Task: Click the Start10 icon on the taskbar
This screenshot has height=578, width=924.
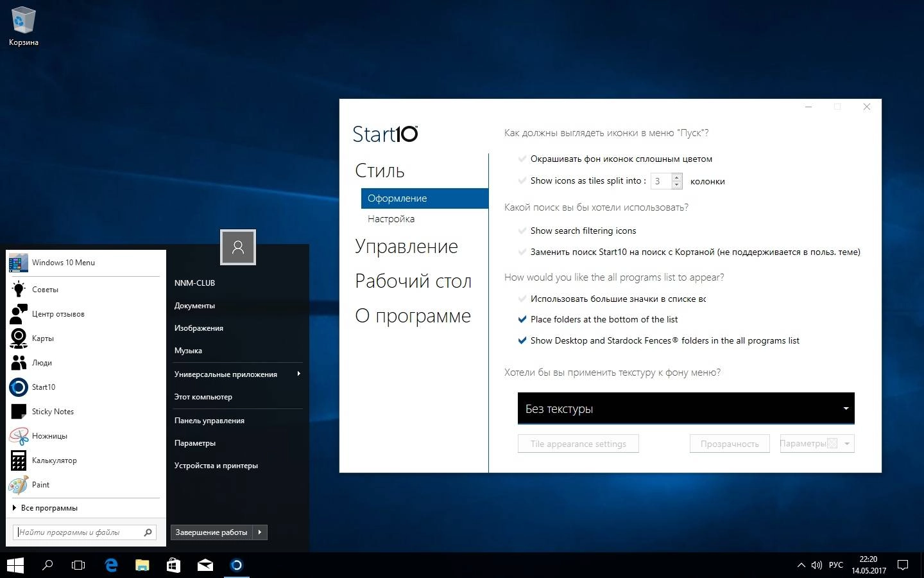Action: [237, 565]
